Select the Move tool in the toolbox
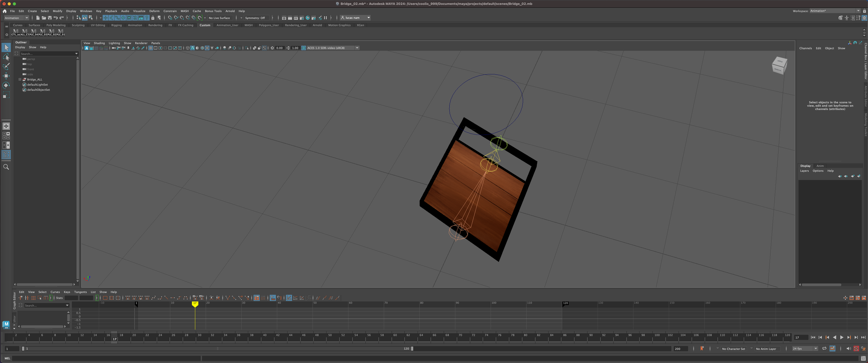This screenshot has height=363, width=868. coord(6,76)
